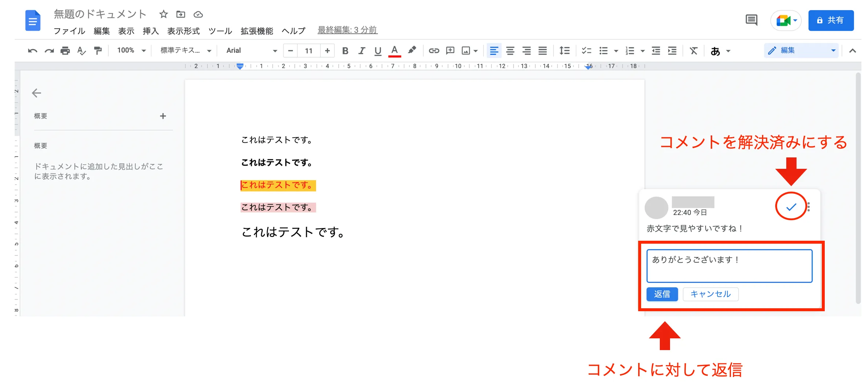Expand image insert dropdown arrow
Screen dimensions: 868x389
(x=476, y=51)
